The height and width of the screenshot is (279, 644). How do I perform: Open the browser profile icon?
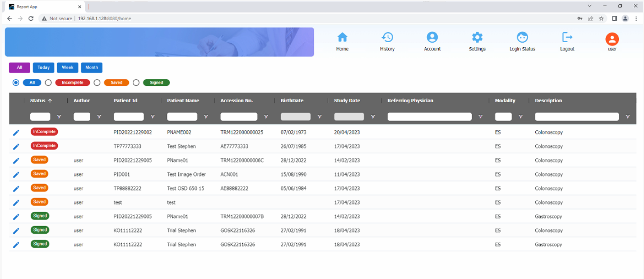click(x=625, y=18)
